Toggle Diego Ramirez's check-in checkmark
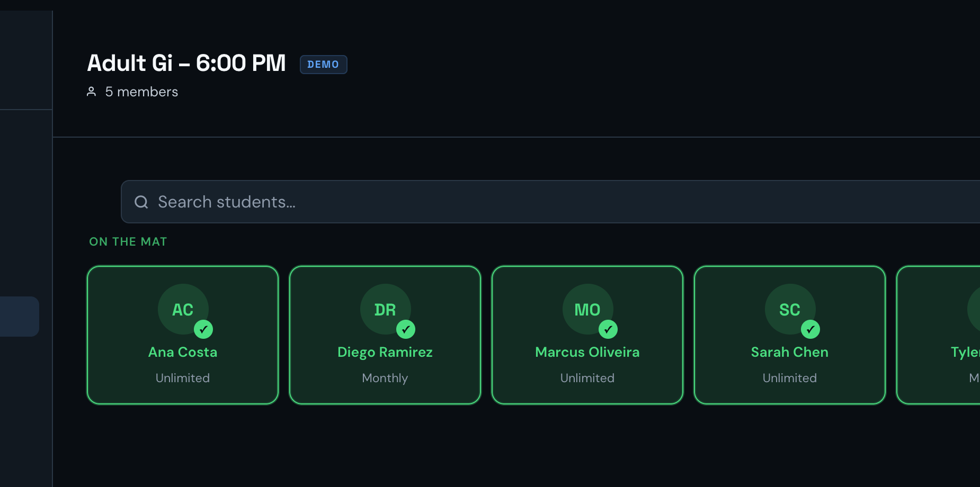 coord(406,329)
